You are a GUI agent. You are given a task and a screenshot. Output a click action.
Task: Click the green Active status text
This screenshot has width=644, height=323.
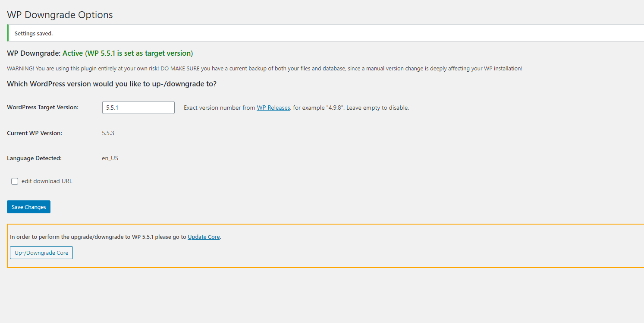pos(127,53)
